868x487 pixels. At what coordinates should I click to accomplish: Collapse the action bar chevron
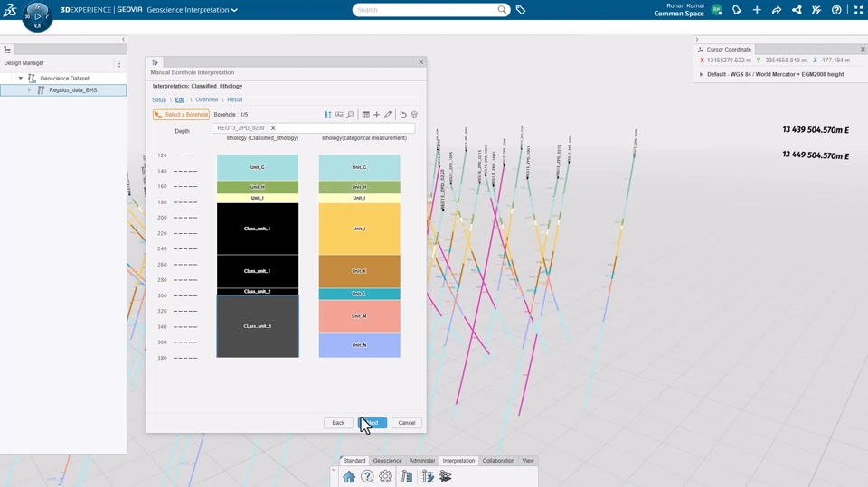334,471
